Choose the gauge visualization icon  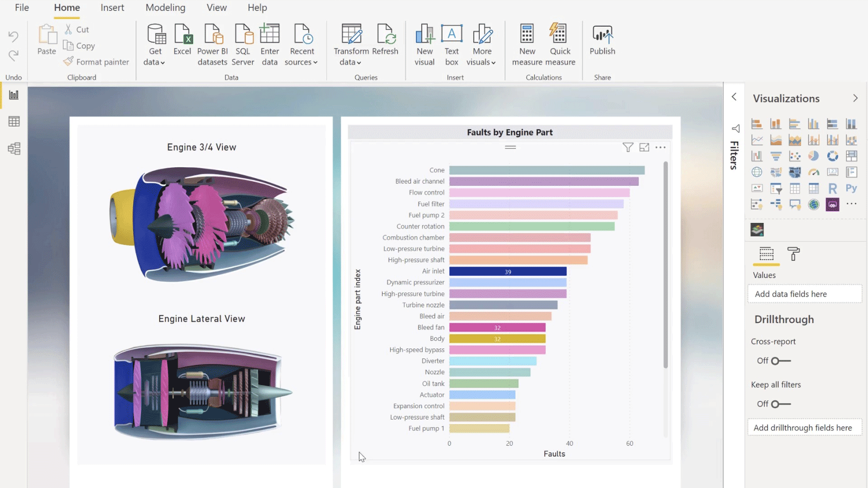click(813, 172)
